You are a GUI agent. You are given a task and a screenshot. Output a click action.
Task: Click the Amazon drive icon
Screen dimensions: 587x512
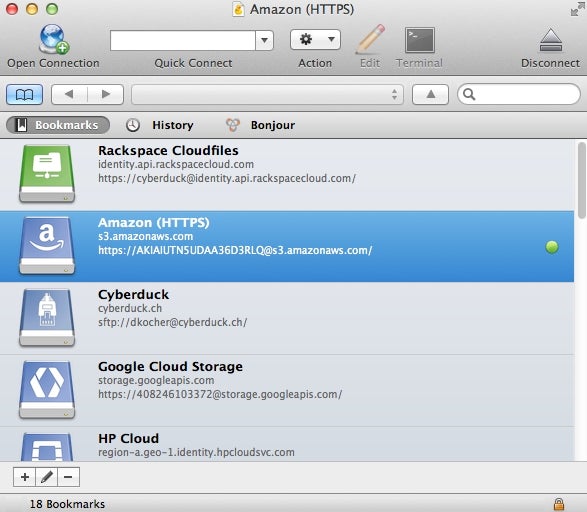pyautogui.click(x=47, y=246)
